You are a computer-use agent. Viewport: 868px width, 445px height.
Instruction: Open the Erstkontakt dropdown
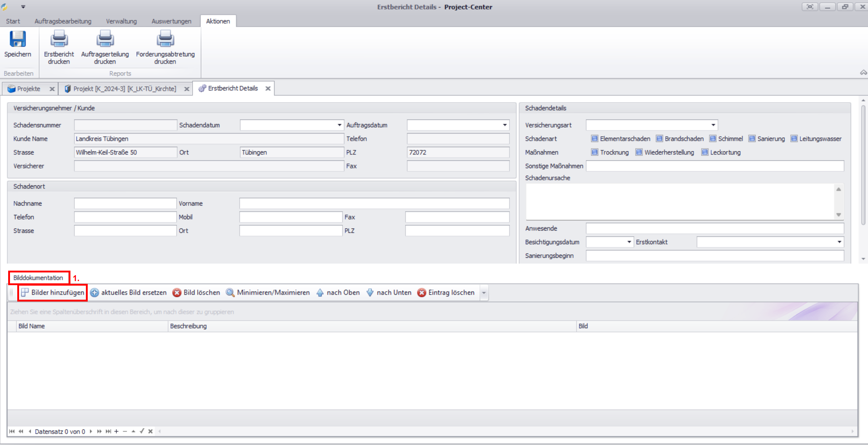coord(839,242)
